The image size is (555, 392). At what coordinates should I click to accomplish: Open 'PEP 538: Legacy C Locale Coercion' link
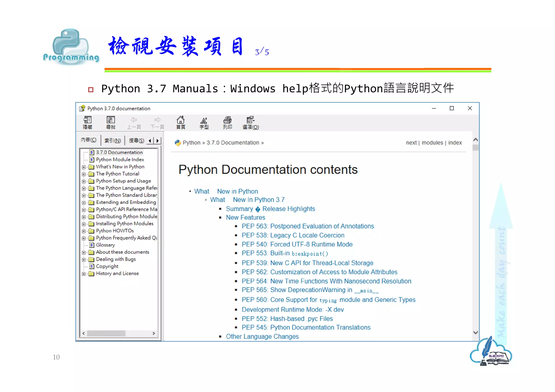coord(293,235)
